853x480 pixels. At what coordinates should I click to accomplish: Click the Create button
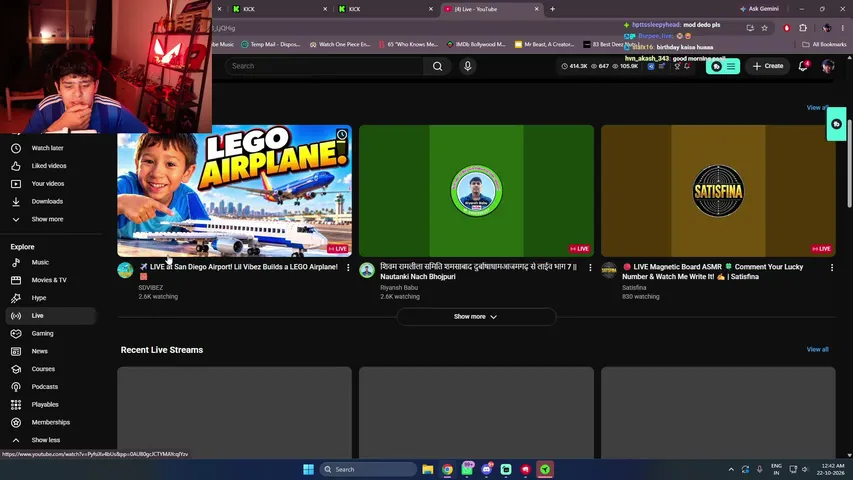[768, 66]
